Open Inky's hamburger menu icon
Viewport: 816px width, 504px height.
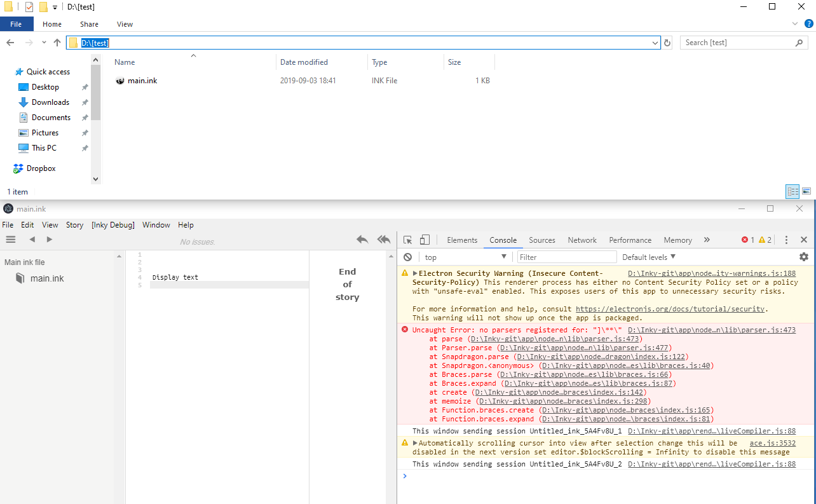(x=10, y=239)
